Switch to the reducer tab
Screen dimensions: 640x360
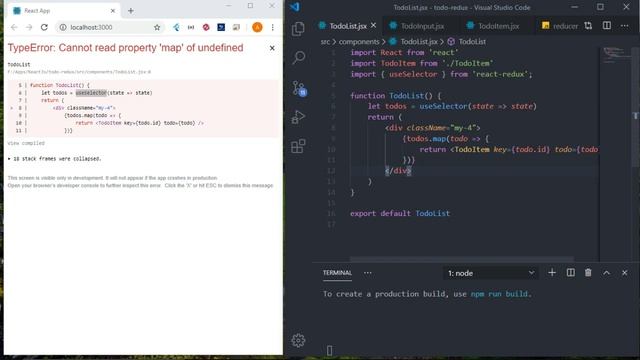click(x=560, y=26)
